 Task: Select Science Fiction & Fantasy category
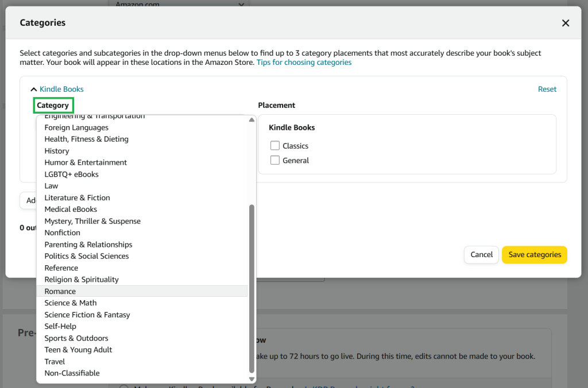pos(87,315)
